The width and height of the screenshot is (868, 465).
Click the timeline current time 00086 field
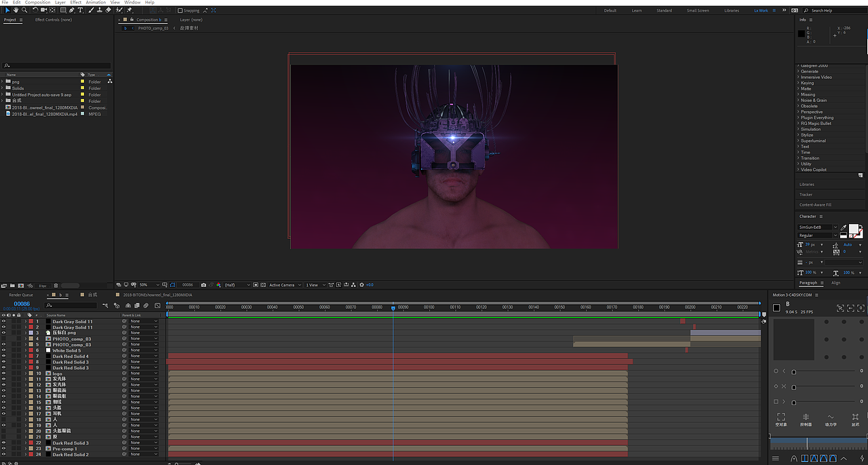tap(22, 303)
